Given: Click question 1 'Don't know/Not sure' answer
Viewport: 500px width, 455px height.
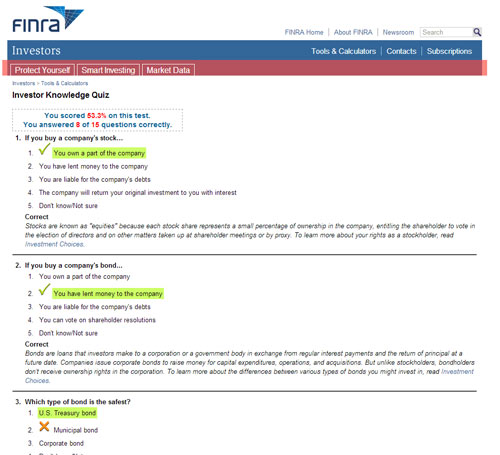Looking at the screenshot, I should [x=68, y=206].
